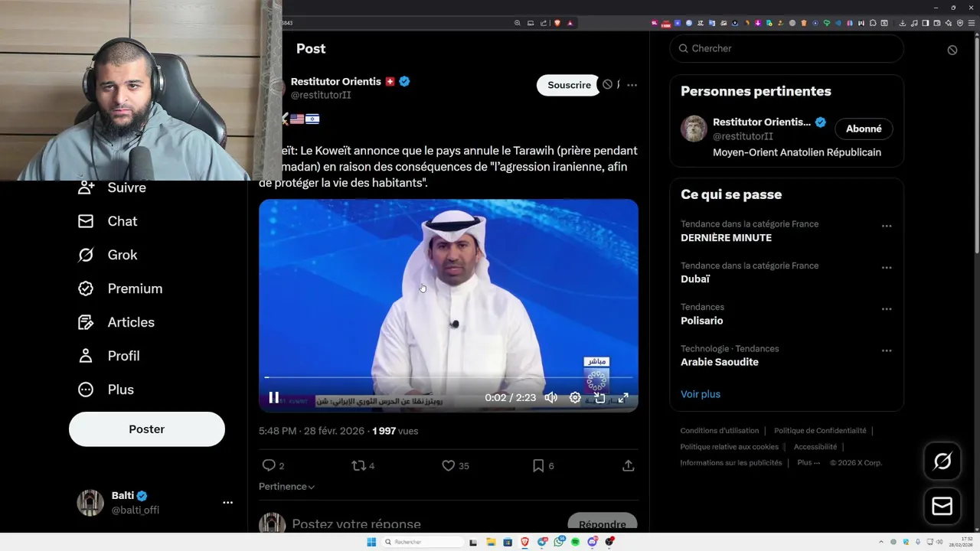
Task: Click the @restitutorII handle on the post
Action: (x=321, y=95)
